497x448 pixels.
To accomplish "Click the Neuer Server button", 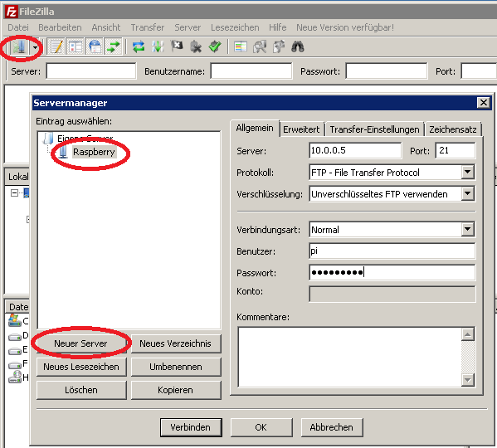I will click(81, 343).
